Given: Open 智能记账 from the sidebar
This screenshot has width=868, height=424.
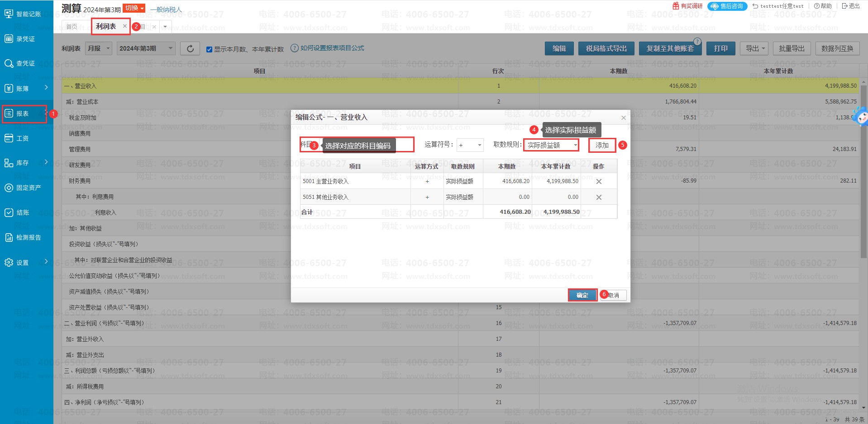Looking at the screenshot, I should point(24,14).
